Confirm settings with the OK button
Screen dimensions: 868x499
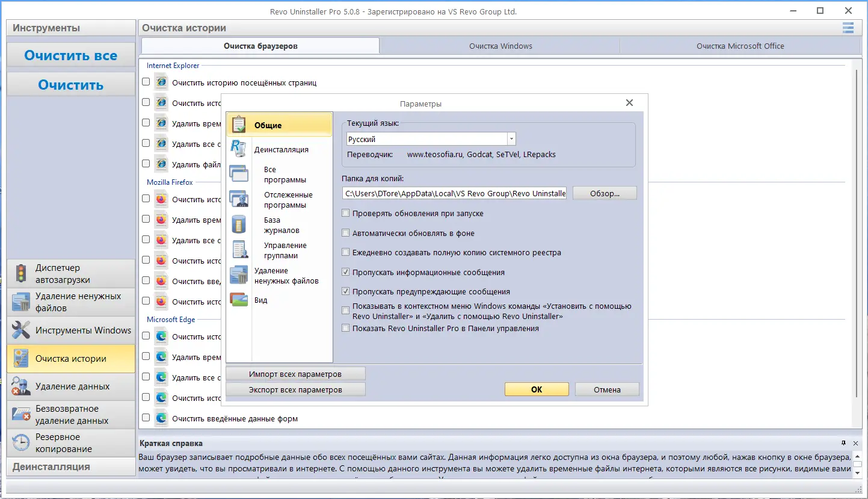tap(537, 389)
